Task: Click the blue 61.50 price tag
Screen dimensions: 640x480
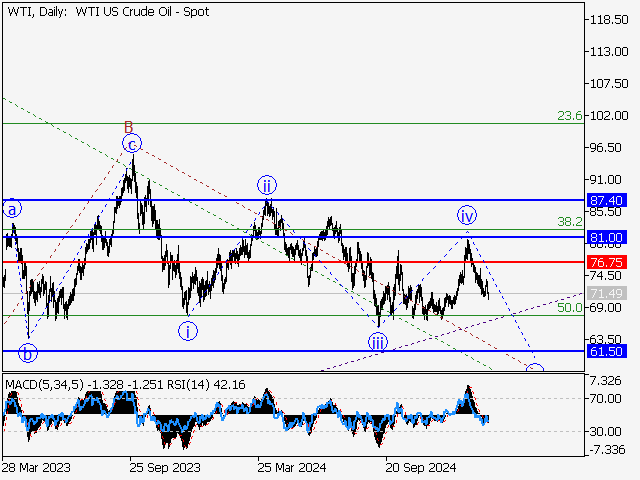Action: point(606,352)
